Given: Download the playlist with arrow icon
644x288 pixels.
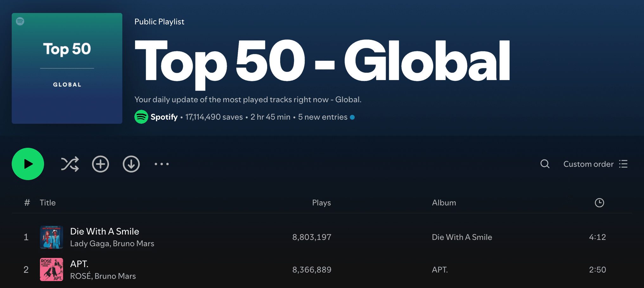Looking at the screenshot, I should pos(131,164).
